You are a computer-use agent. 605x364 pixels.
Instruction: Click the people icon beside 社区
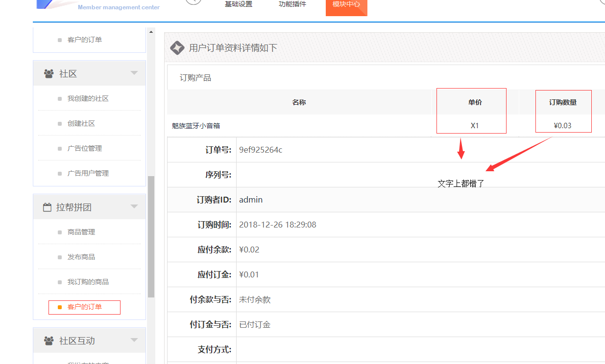pos(48,73)
